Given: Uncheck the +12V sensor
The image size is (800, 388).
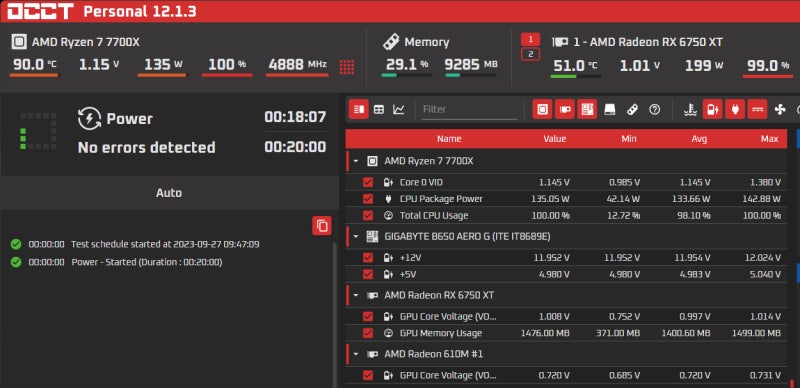Looking at the screenshot, I should click(x=368, y=258).
